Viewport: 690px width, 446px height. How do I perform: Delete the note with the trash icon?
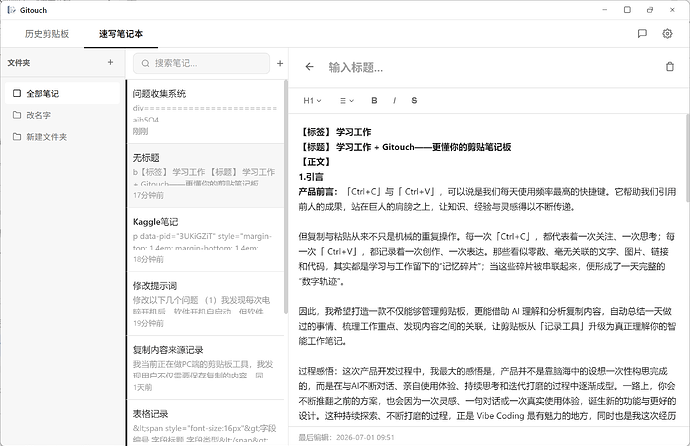(x=670, y=67)
